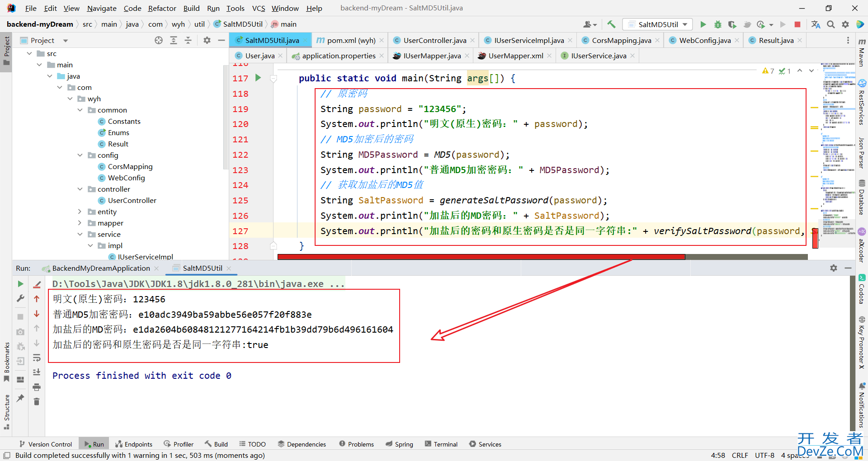Open the Translate icon in toolbar
Screen dimensions: 868x461
816,24
